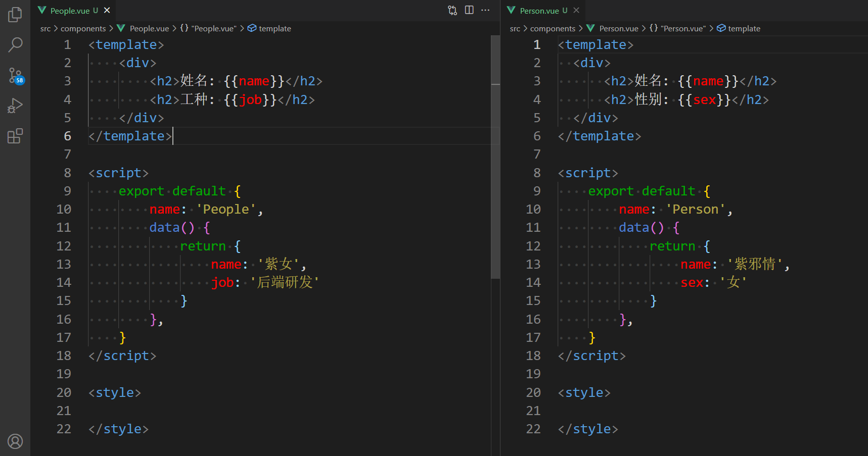Open Source Control view with 58 changes

tap(15, 76)
